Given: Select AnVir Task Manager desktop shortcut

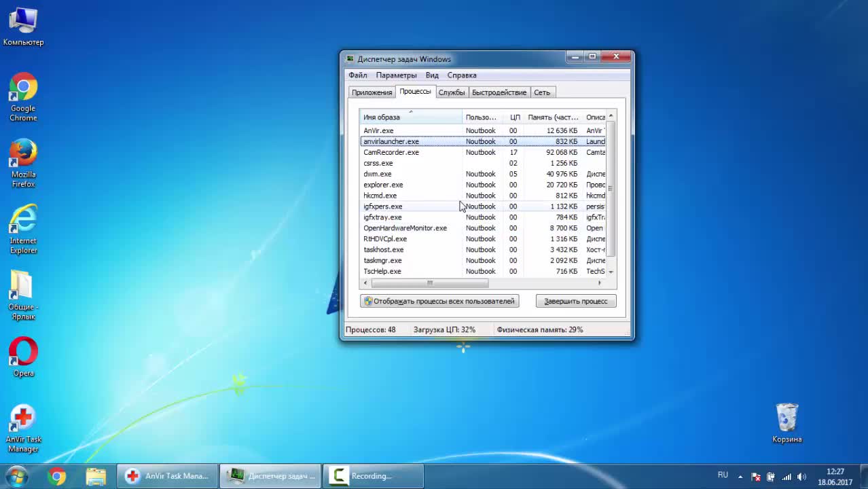Looking at the screenshot, I should tap(23, 429).
